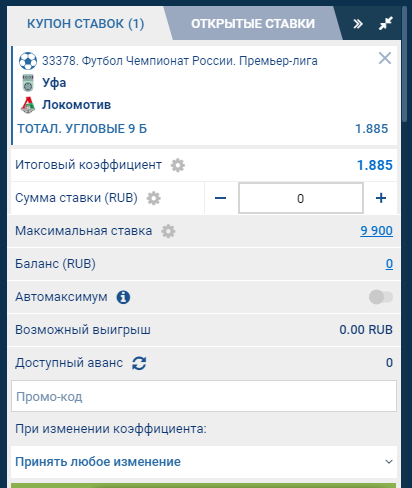This screenshot has height=488, width=412.
Task: Click the football icon next to event 33378
Action: click(x=28, y=61)
